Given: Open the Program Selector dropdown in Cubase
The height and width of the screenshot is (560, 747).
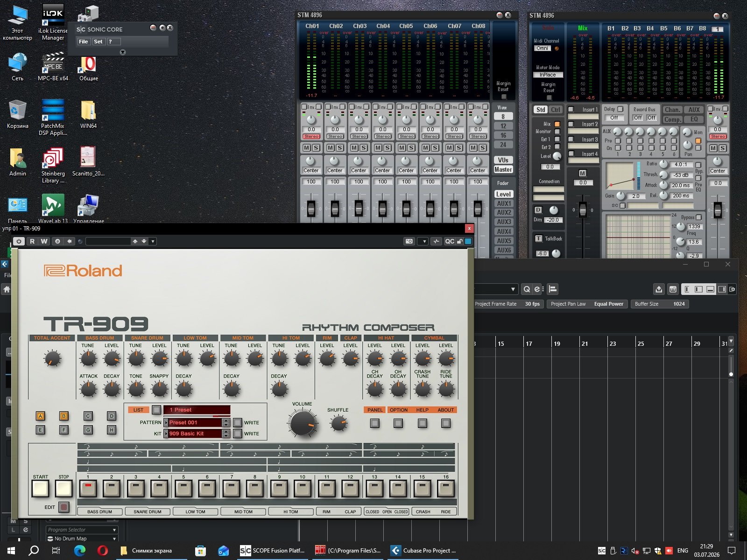Looking at the screenshot, I should [82, 530].
